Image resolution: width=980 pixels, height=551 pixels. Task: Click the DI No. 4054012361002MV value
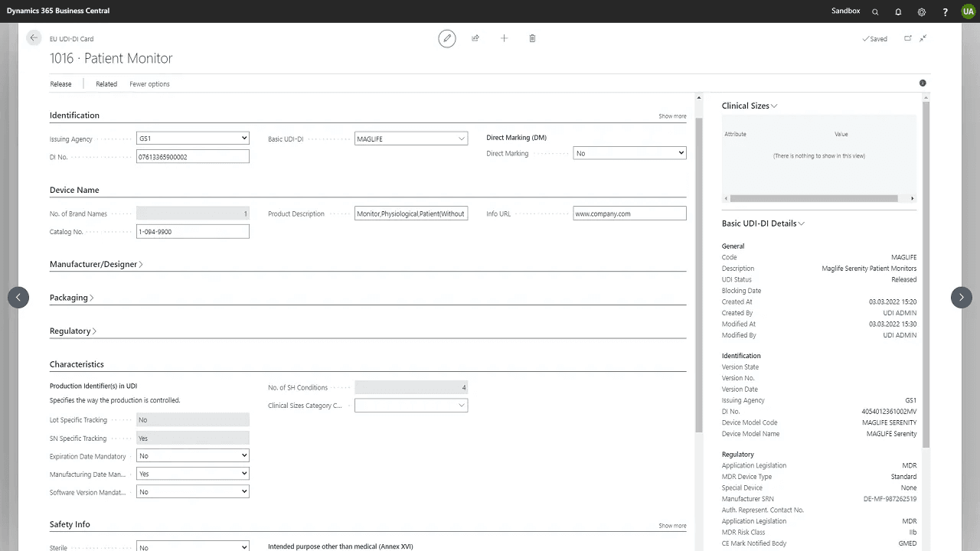click(x=889, y=412)
